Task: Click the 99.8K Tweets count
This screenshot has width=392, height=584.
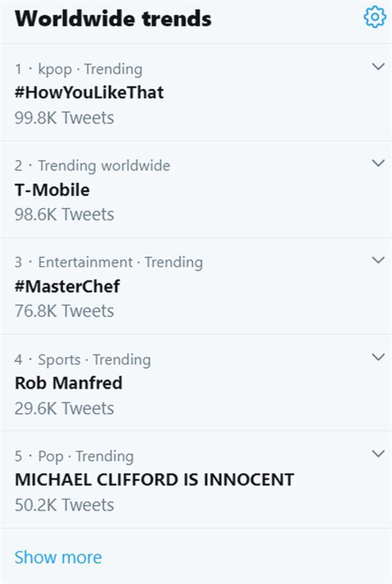Action: coord(64,118)
